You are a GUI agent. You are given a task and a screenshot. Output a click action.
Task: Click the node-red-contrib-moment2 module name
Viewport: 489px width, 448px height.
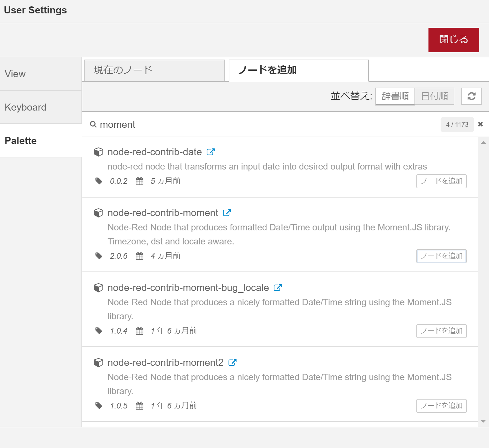165,363
